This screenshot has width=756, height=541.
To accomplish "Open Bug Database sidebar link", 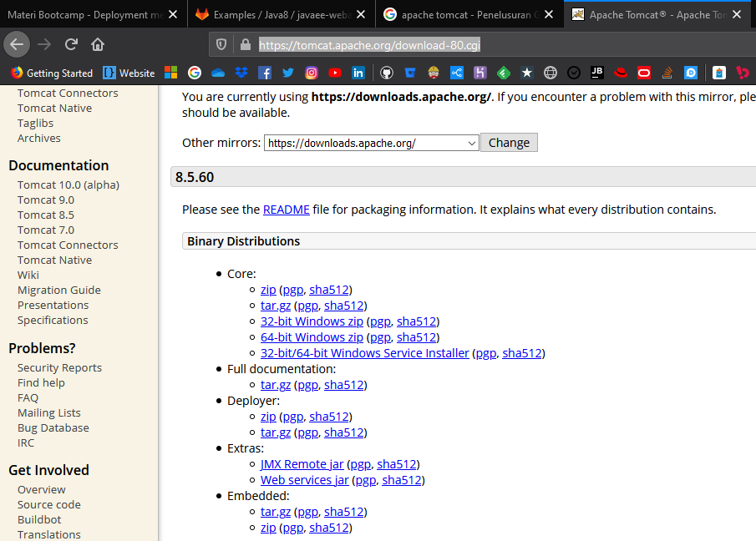I will pyautogui.click(x=53, y=427).
